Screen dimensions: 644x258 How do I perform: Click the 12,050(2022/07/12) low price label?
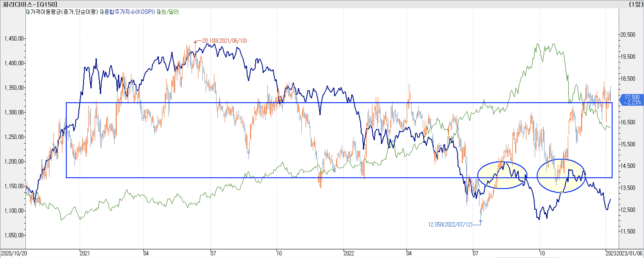450,224
